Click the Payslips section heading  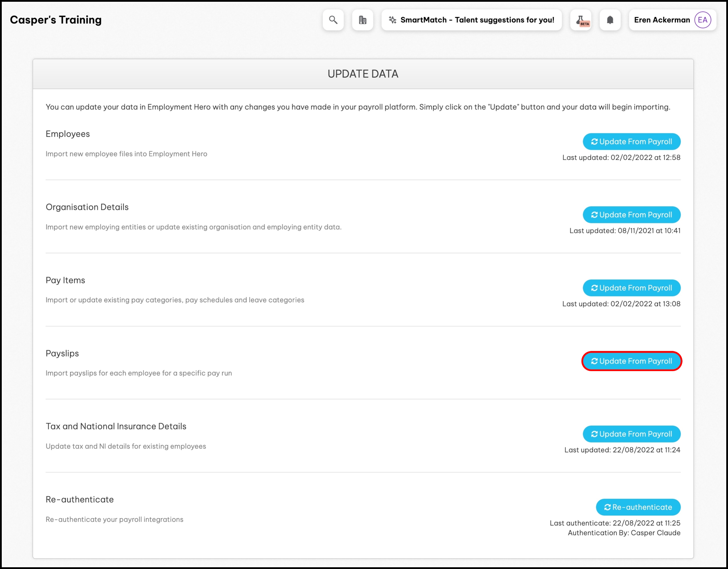[62, 353]
